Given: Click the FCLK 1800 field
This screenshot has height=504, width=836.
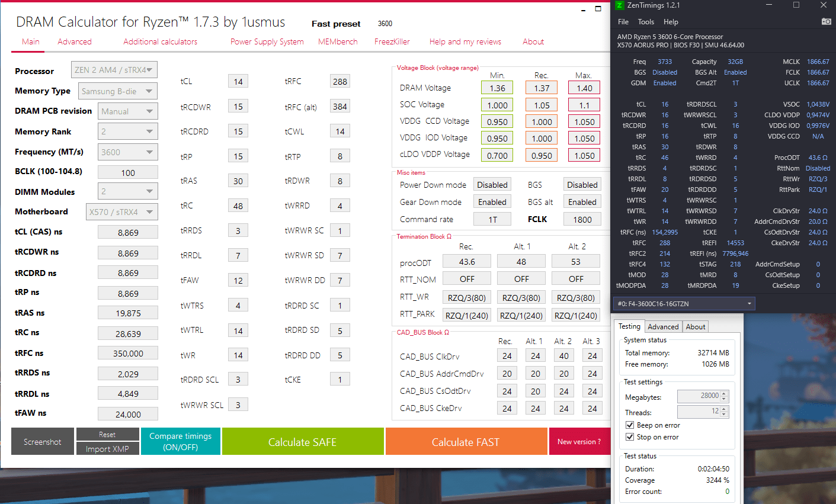Looking at the screenshot, I should tap(582, 219).
